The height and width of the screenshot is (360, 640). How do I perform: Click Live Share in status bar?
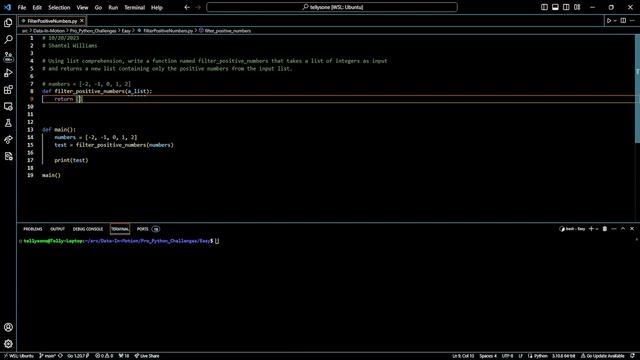(x=147, y=356)
